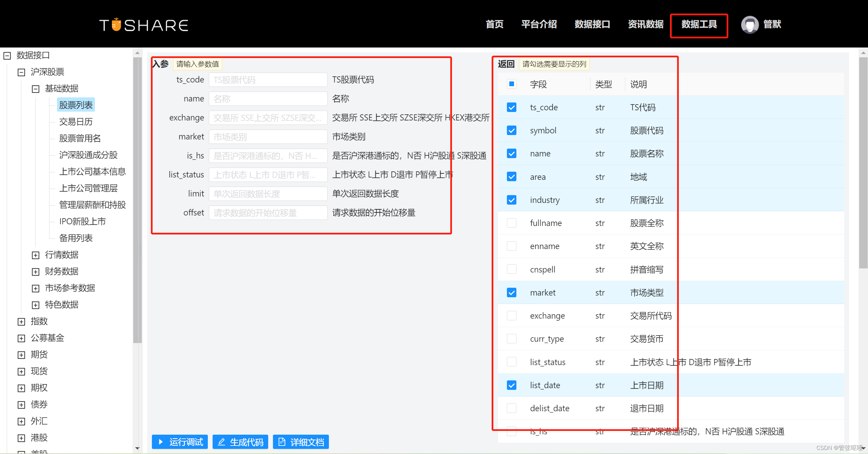Click the pencil icon on 生成代码 button
The width and height of the screenshot is (868, 454).
pos(221,442)
